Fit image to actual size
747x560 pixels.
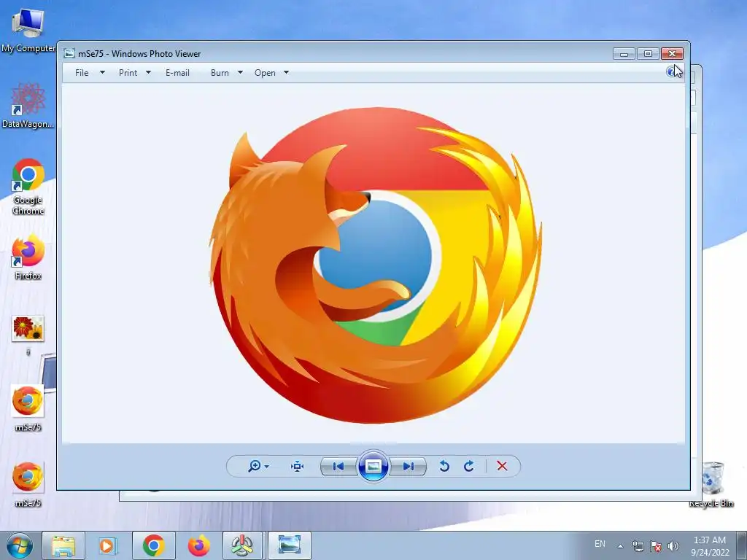pos(298,466)
